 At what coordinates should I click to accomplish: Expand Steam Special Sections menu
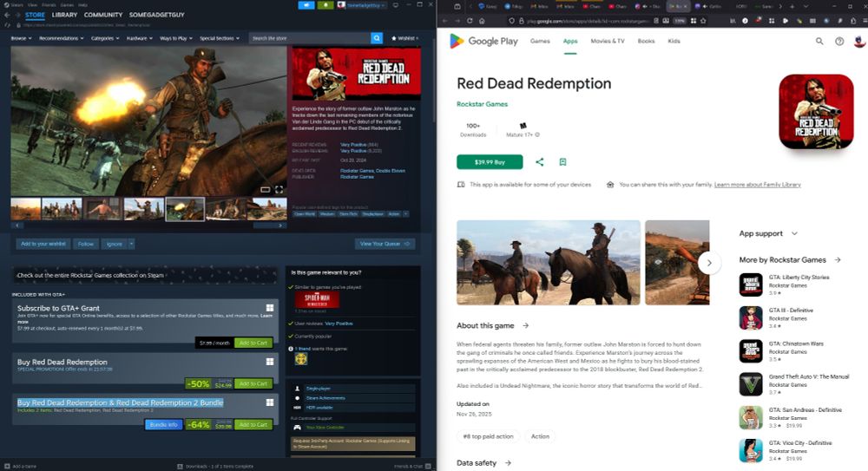(x=220, y=38)
